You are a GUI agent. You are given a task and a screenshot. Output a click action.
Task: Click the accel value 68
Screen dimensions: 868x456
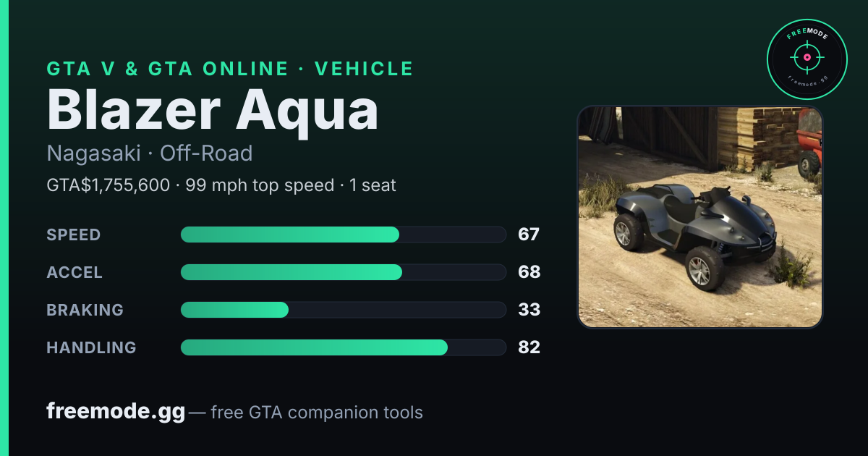pos(529,272)
